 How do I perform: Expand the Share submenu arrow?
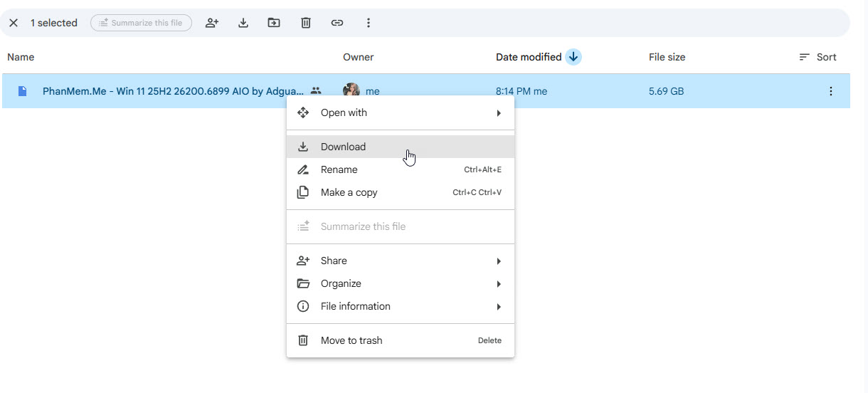click(x=499, y=261)
